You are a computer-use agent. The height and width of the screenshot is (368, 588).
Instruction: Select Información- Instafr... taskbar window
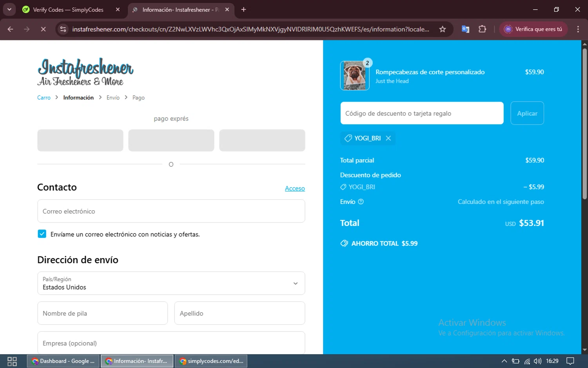point(137,361)
